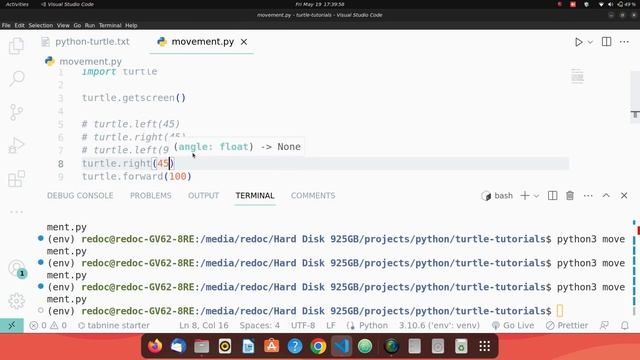Image resolution: width=640 pixels, height=360 pixels.
Task: Close the movement.py tab
Action: pos(244,42)
